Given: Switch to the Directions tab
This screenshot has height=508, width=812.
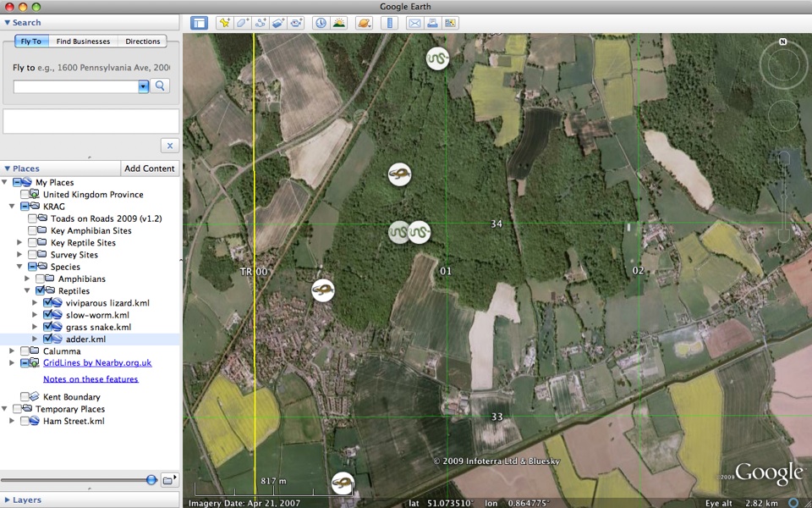Looking at the screenshot, I should tap(142, 41).
